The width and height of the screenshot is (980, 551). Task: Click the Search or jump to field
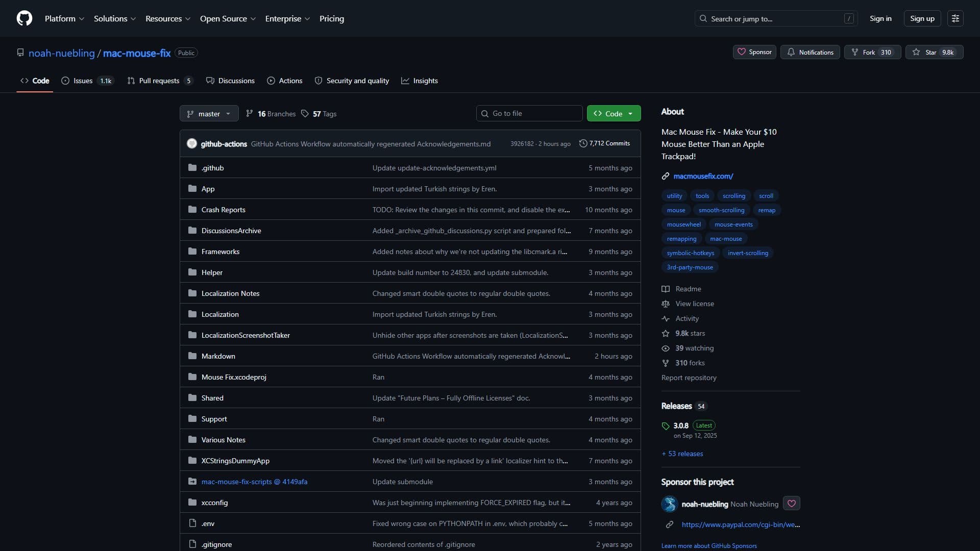(x=776, y=18)
